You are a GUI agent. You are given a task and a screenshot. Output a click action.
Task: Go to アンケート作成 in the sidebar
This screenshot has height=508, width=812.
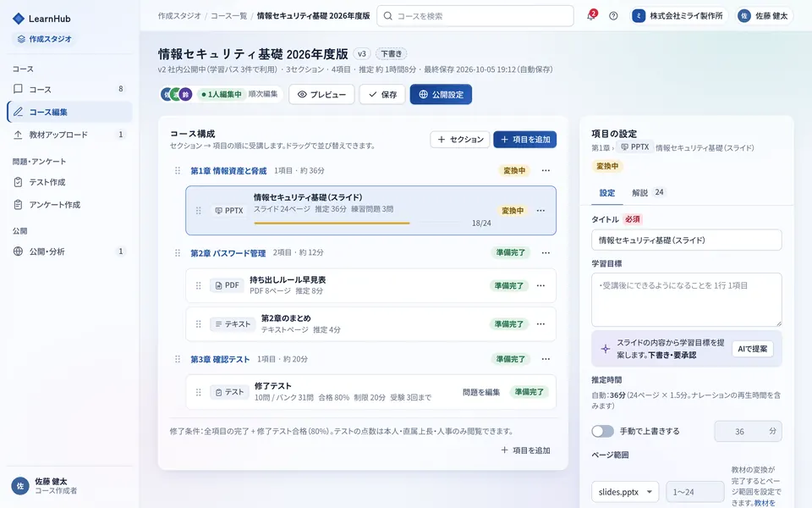(69, 205)
